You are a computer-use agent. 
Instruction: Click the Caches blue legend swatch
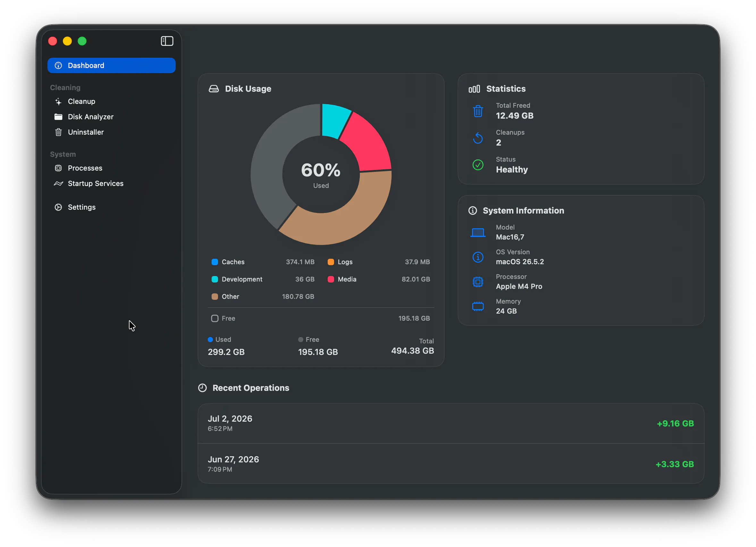[215, 262]
